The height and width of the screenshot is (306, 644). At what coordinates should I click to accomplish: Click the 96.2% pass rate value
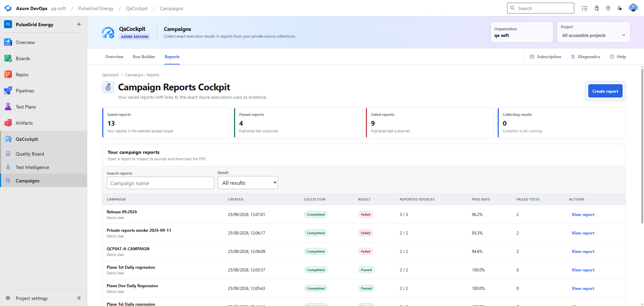[477, 214]
